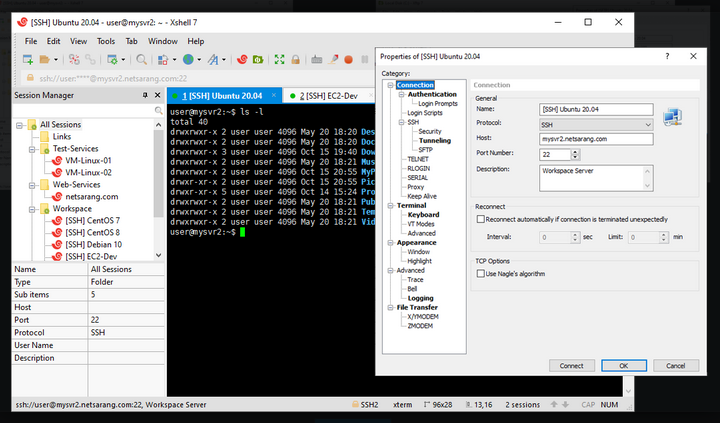Toggle full screen with green arrows icon
Image resolution: width=720 pixels, height=423 pixels.
279,59
